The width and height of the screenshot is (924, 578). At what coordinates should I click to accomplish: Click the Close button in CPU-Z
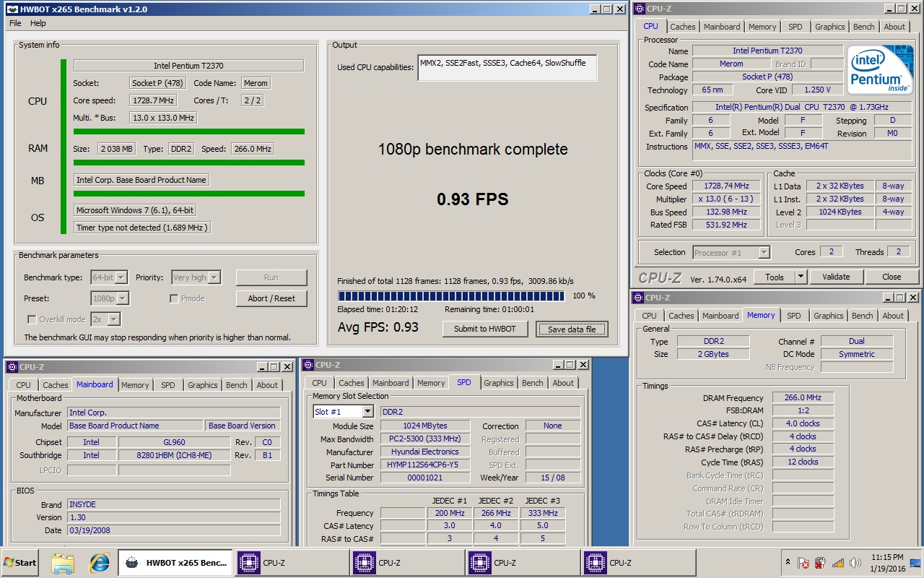tap(892, 277)
